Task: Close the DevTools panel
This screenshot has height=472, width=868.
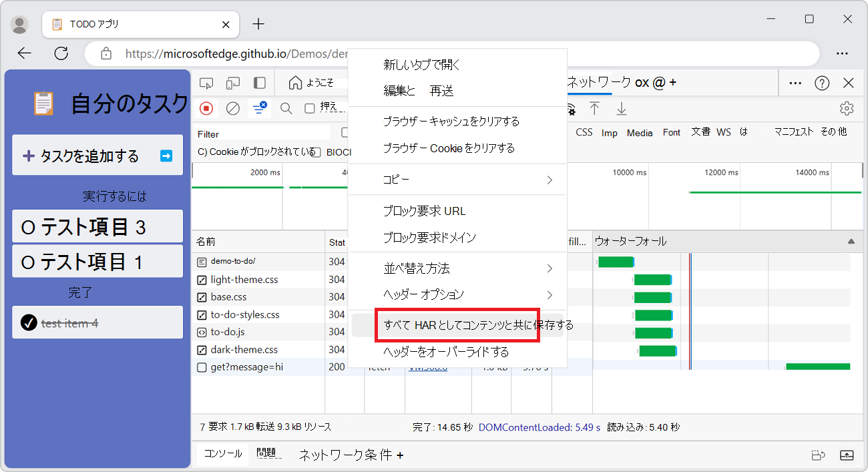Action: (849, 83)
